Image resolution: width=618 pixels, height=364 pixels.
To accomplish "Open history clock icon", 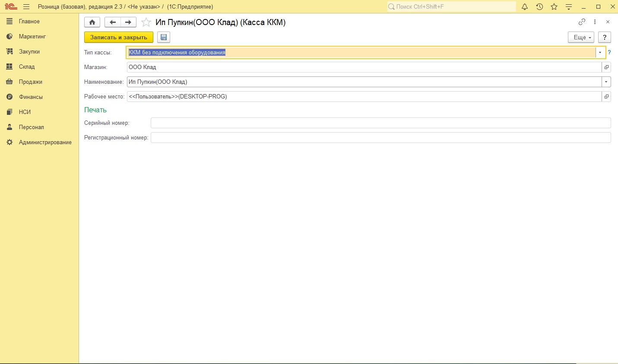I will tap(539, 7).
